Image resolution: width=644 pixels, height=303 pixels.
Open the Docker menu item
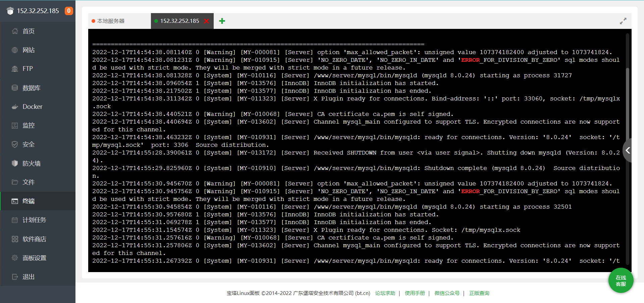tap(38, 107)
